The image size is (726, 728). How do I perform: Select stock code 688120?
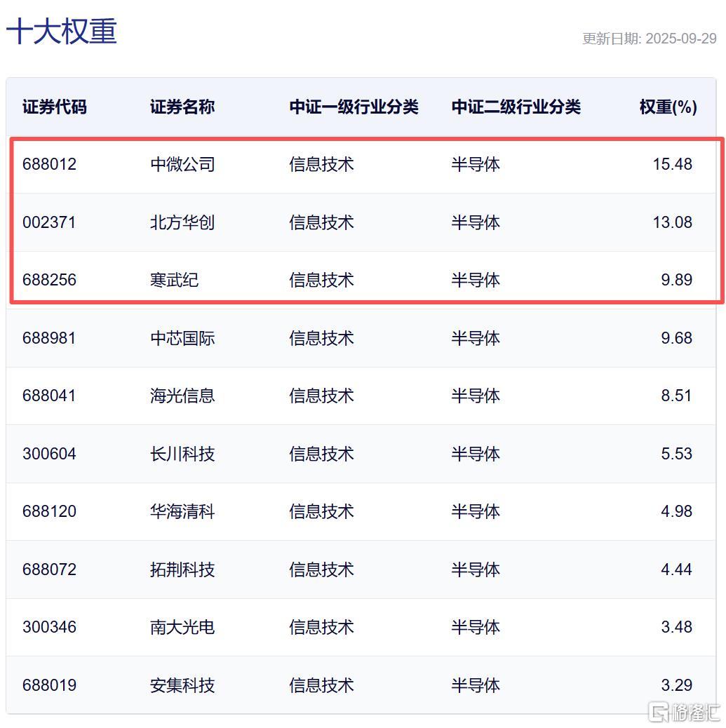[49, 511]
